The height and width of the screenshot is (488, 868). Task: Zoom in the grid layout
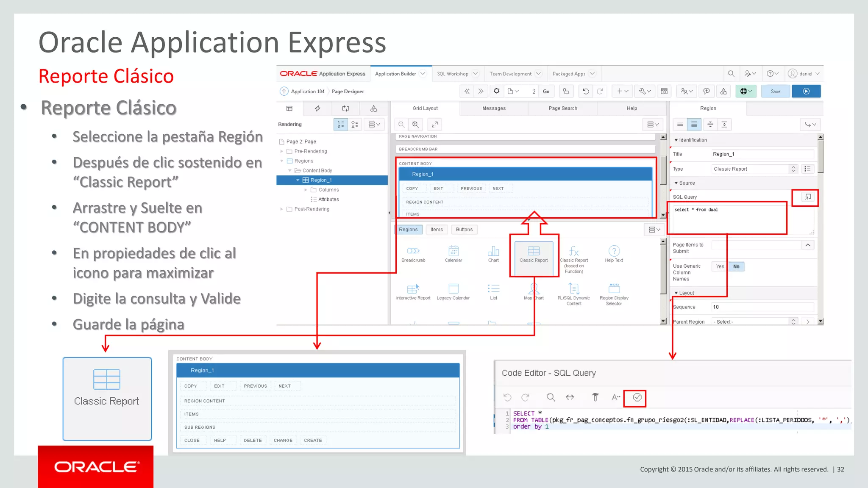tap(415, 125)
